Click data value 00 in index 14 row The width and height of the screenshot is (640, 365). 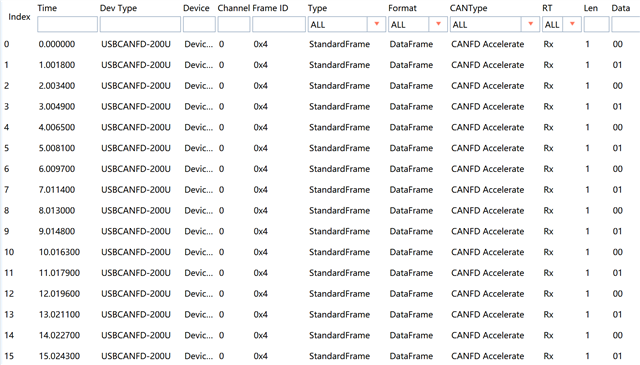618,336
